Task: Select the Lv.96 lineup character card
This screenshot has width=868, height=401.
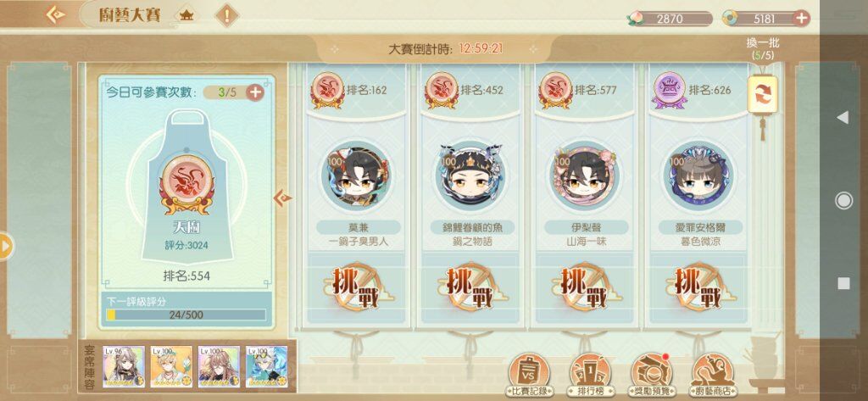Action: point(124,366)
